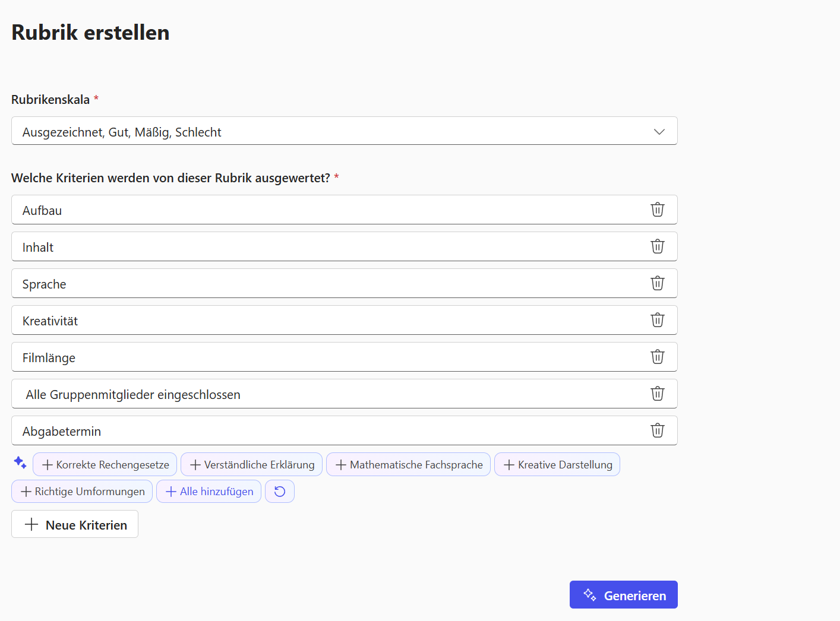Viewport: 840px width, 621px height.
Task: Delete the Aufbau criterion with trash icon
Action: (657, 210)
